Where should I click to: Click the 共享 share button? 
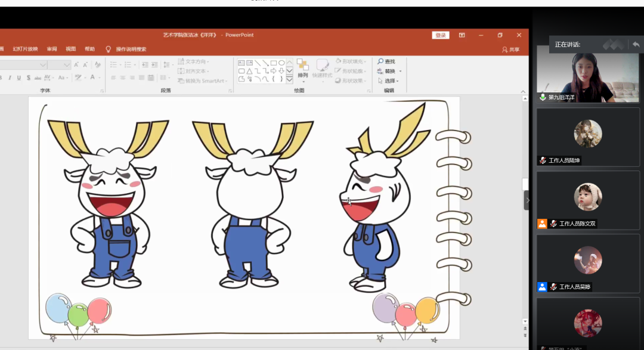(510, 49)
